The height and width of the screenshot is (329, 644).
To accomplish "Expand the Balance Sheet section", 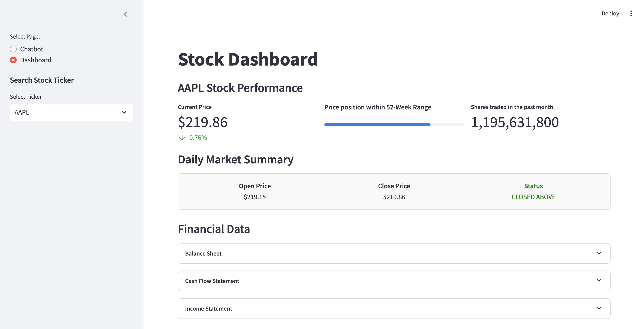I will [375, 253].
